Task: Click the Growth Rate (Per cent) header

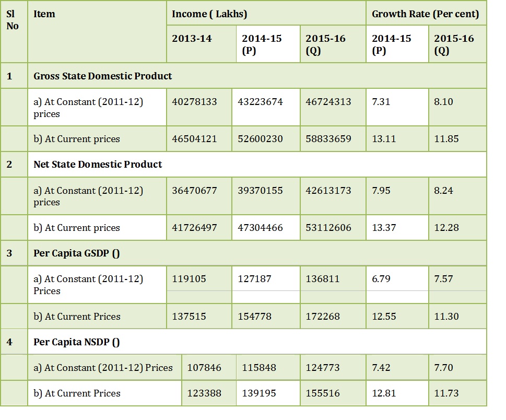Action: coord(426,14)
